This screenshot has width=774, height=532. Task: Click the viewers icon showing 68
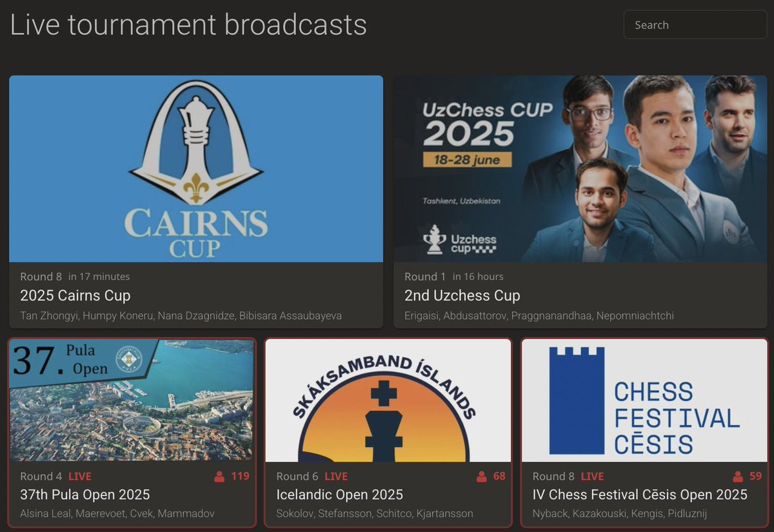[x=481, y=477]
